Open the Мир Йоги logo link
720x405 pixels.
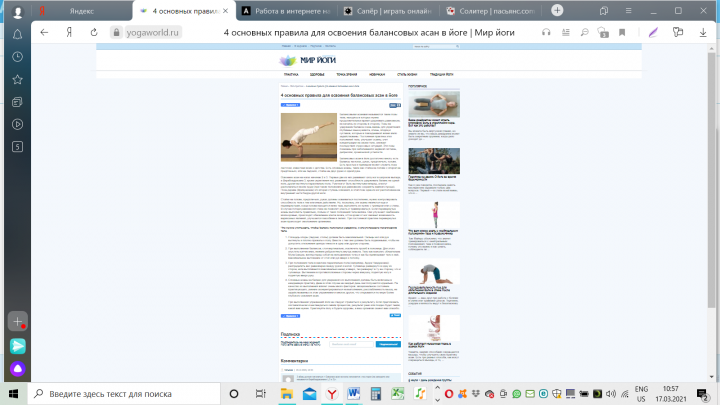pos(307,60)
